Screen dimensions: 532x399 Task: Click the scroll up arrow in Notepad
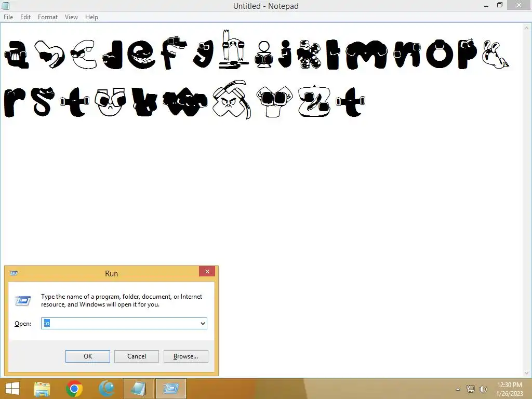click(x=527, y=28)
